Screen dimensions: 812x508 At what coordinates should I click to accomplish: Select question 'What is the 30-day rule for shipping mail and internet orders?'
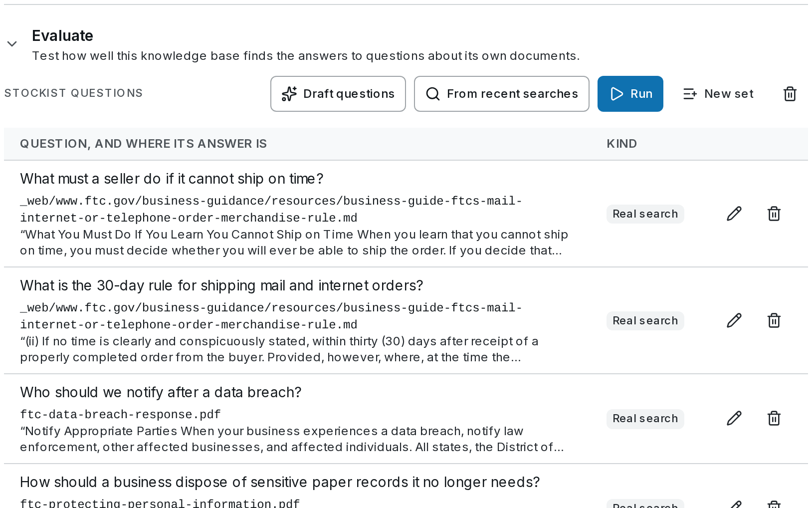(x=221, y=285)
